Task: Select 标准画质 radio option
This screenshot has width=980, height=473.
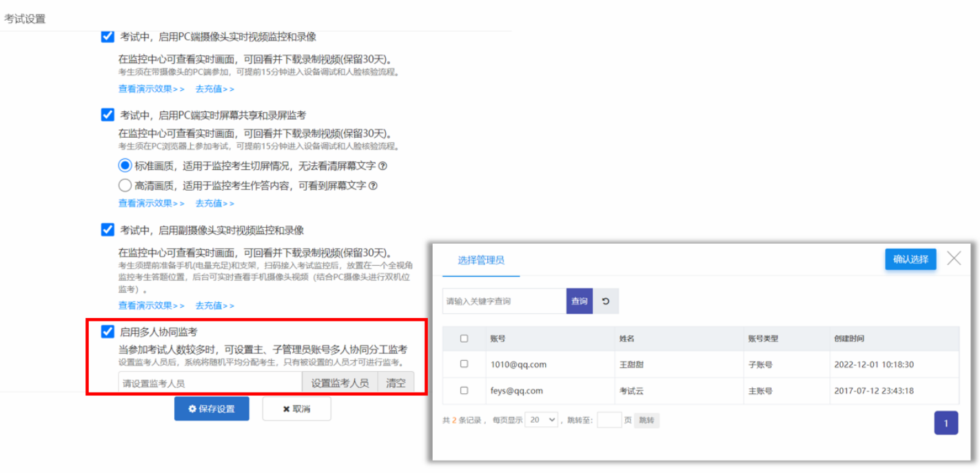Action: (x=125, y=166)
